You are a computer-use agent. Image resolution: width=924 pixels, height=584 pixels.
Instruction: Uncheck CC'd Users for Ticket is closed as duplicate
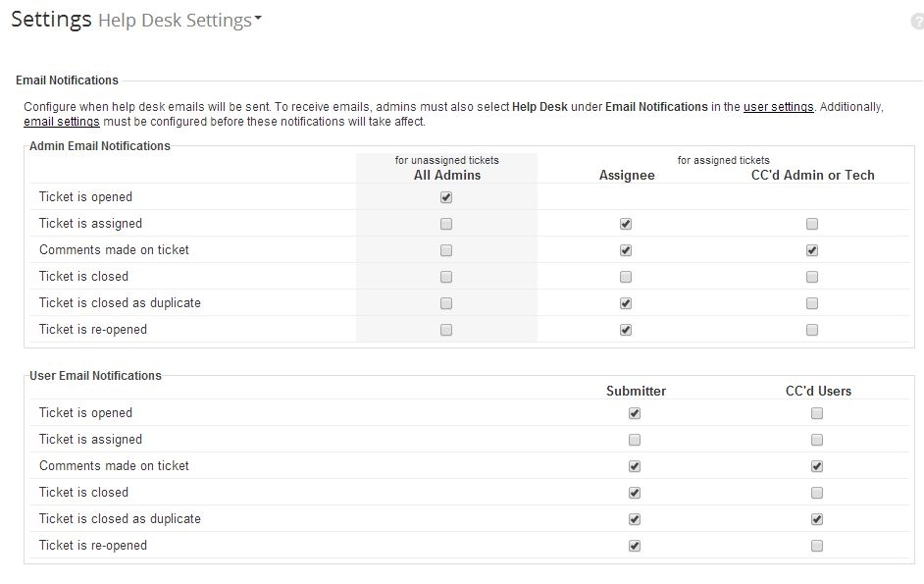[x=817, y=519]
